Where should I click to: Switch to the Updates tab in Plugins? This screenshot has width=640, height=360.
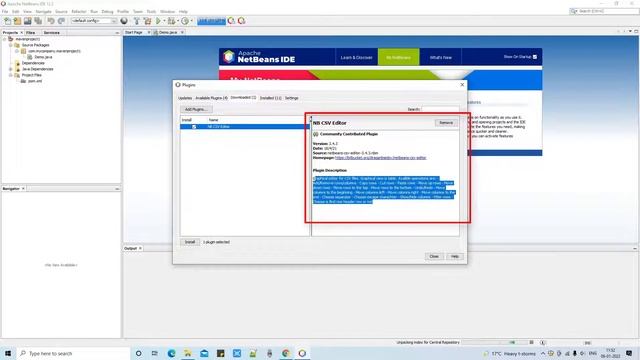point(185,98)
